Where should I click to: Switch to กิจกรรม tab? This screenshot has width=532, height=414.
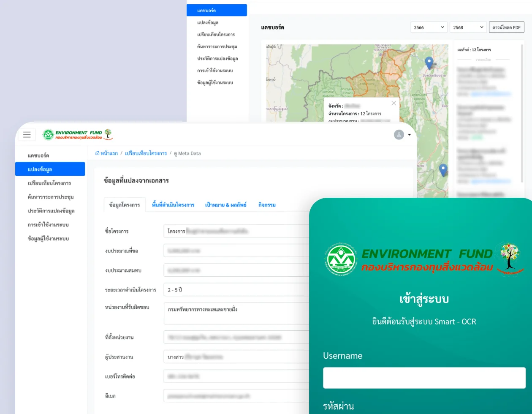pos(267,205)
